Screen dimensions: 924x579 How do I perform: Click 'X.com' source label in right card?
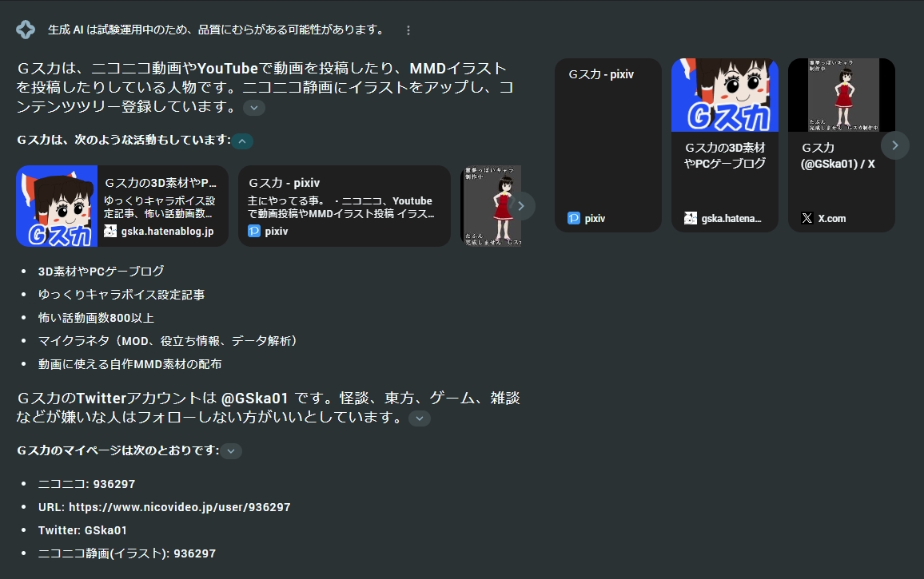[x=832, y=219]
